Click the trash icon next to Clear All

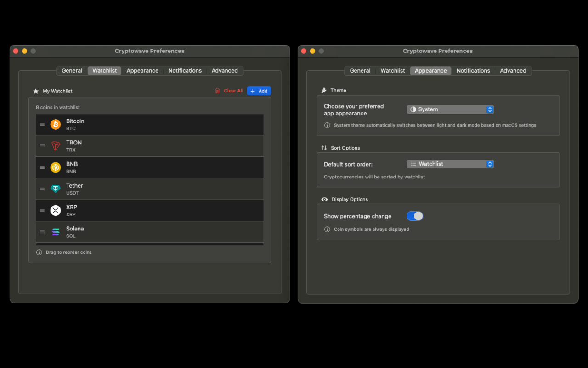point(217,91)
